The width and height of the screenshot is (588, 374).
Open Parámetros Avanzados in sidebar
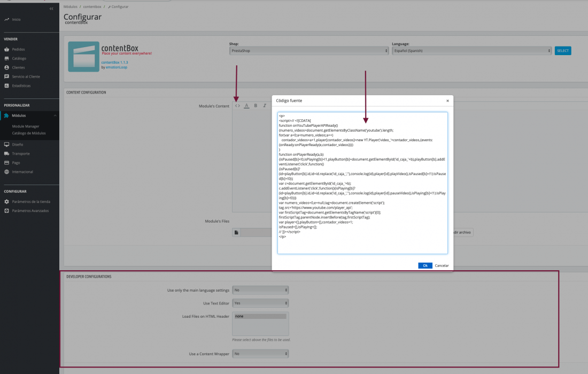(30, 211)
